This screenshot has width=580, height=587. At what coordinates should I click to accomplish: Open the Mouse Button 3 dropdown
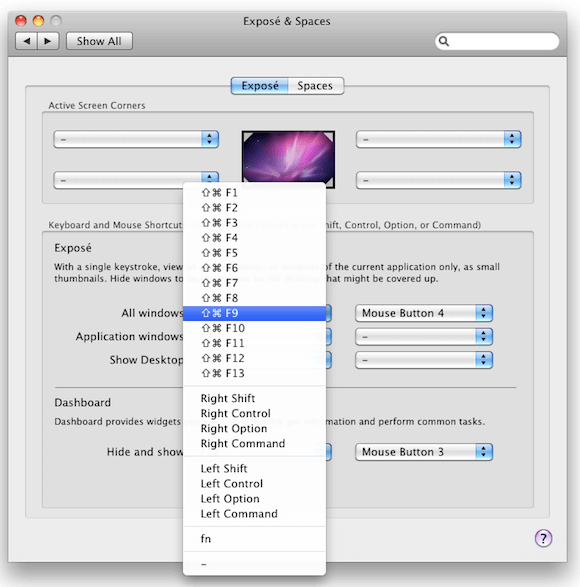(423, 452)
